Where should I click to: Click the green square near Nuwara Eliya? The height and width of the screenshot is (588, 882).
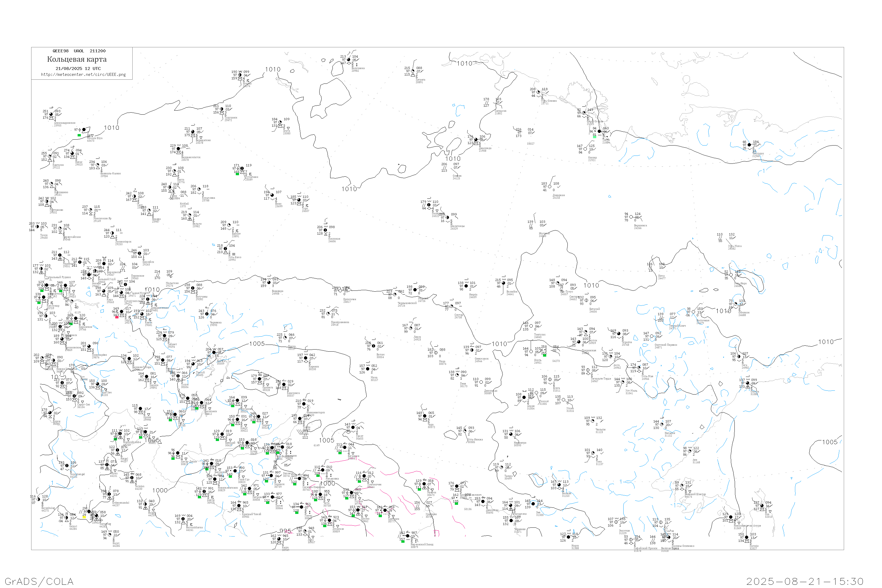(x=79, y=135)
